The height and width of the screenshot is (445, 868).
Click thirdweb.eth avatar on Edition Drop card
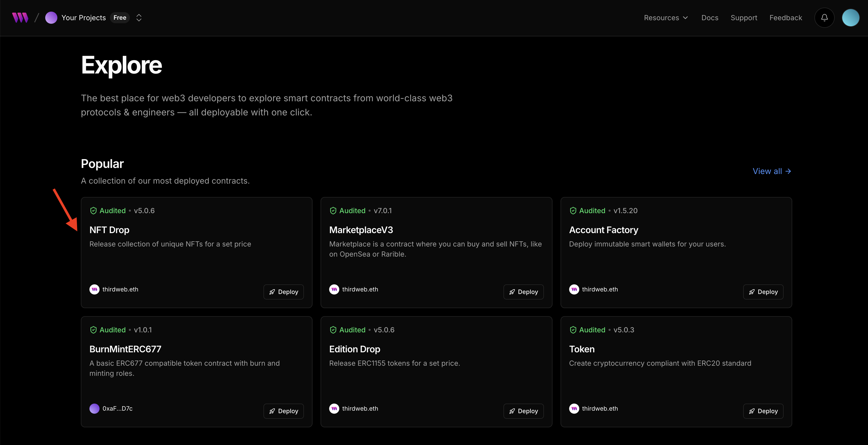(x=334, y=409)
